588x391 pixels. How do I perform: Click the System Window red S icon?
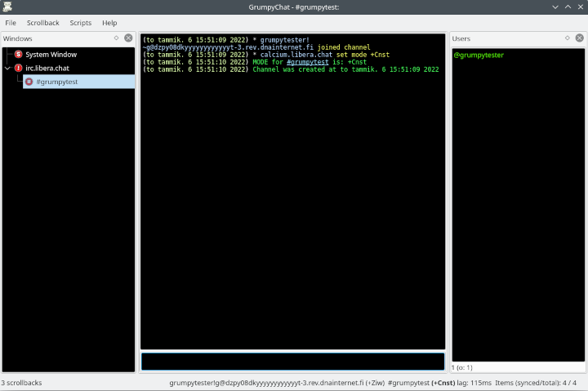[18, 55]
